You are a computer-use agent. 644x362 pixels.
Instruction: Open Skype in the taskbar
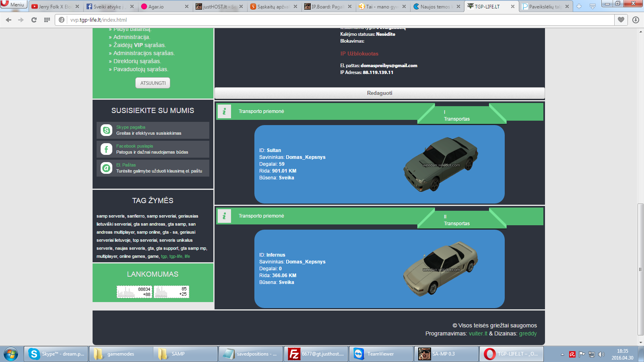(x=56, y=354)
